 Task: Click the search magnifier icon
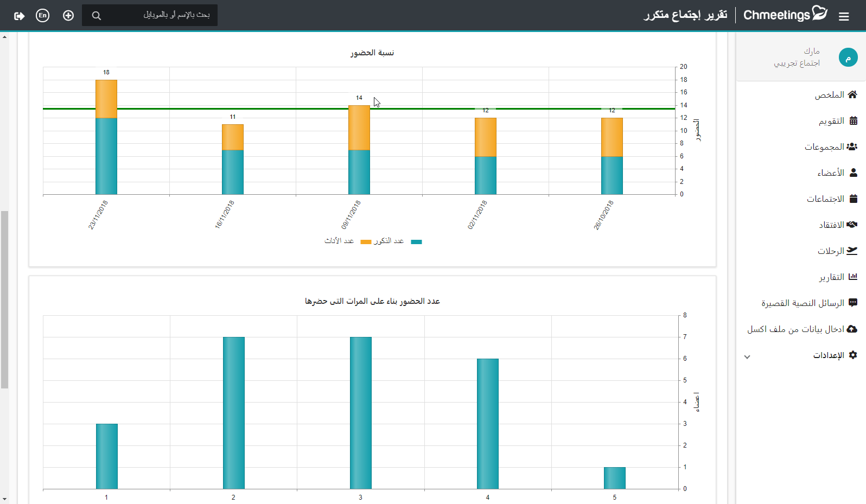97,16
